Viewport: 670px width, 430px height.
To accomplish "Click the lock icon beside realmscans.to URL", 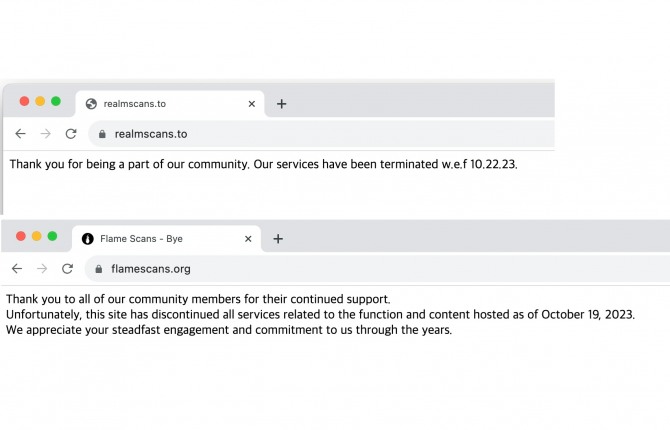I will click(102, 134).
